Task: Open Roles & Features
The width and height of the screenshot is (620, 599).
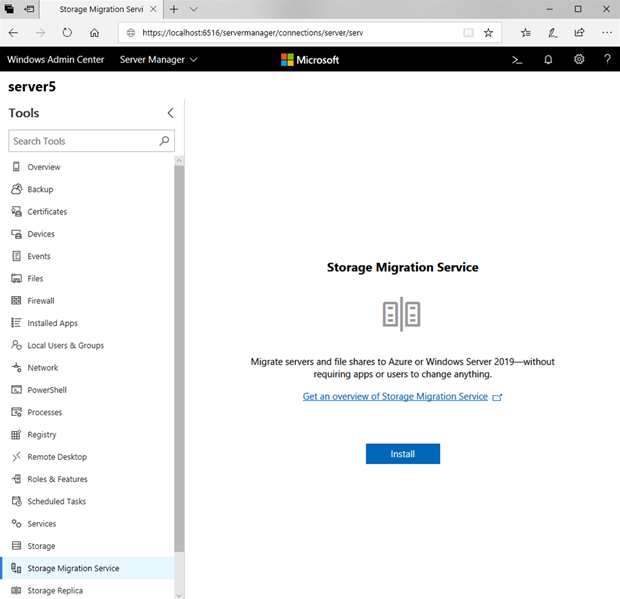Action: point(87,479)
